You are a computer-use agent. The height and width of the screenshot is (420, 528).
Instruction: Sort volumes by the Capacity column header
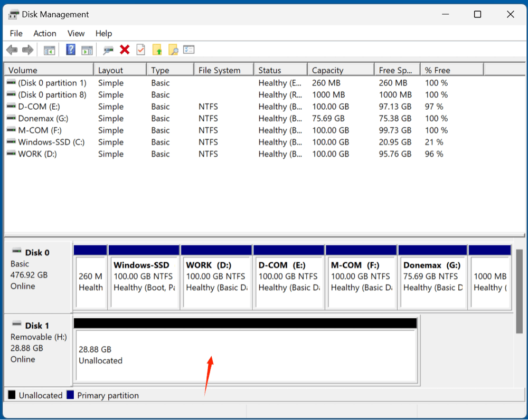click(327, 69)
